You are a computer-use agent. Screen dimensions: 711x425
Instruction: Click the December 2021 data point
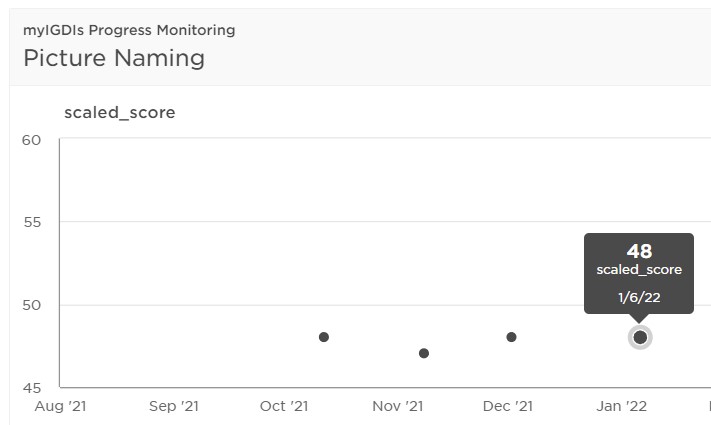pyautogui.click(x=511, y=337)
